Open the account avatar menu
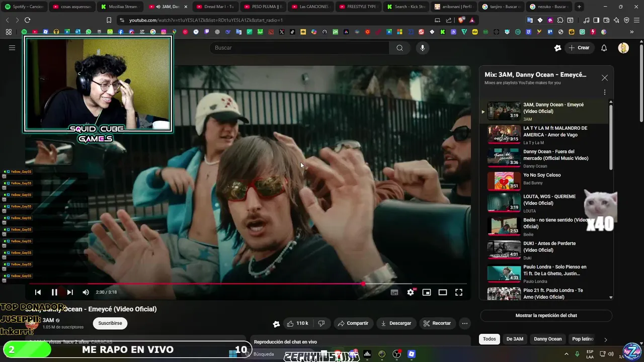This screenshot has height=362, width=644. pos(623,48)
